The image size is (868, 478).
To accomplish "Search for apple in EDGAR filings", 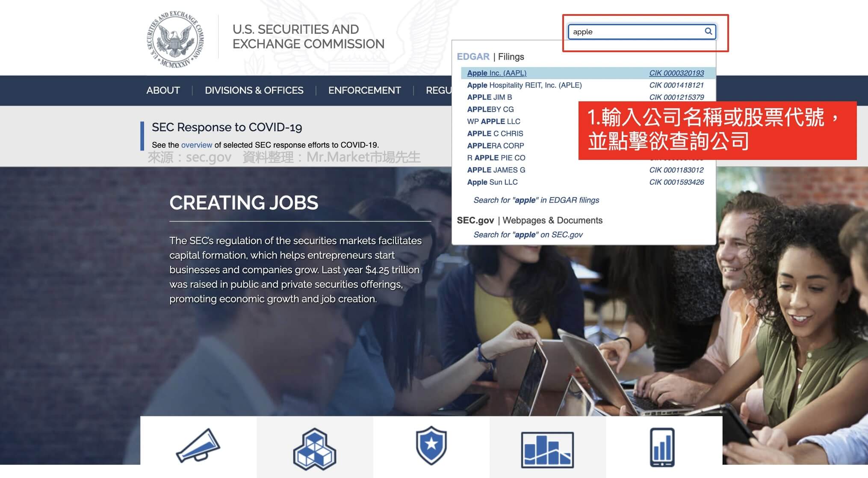I will 536,200.
